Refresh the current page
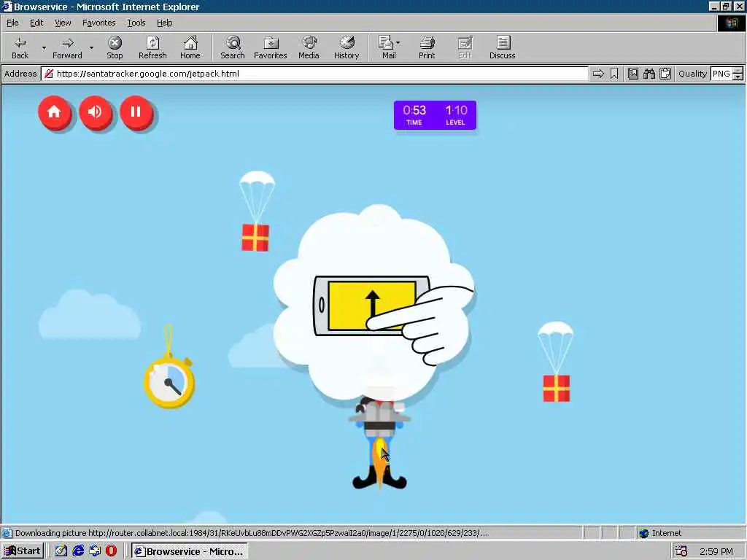Screen dimensions: 747x560 [x=152, y=47]
